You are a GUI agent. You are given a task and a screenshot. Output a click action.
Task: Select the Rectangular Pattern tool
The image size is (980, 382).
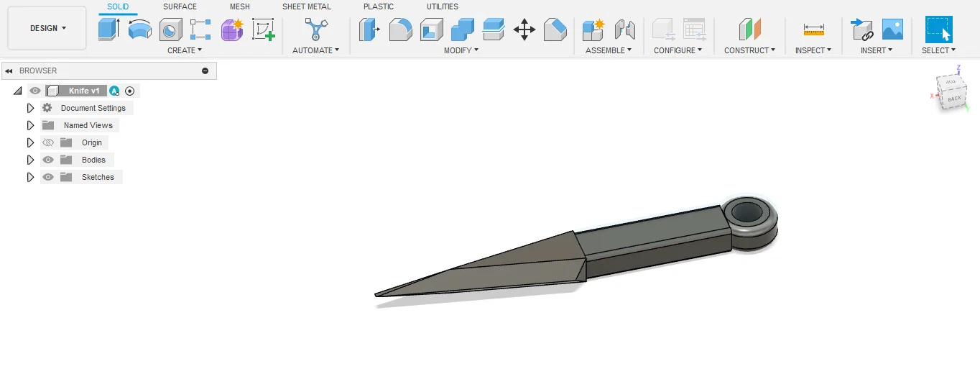[x=200, y=29]
